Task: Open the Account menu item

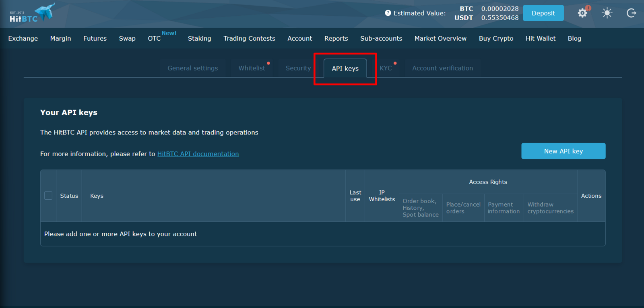Action: tap(299, 38)
